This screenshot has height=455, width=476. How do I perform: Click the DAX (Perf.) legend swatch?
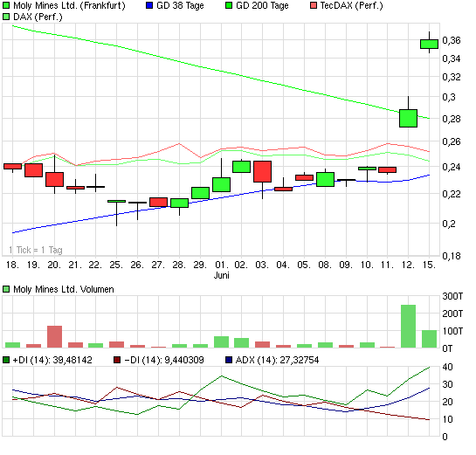point(6,17)
